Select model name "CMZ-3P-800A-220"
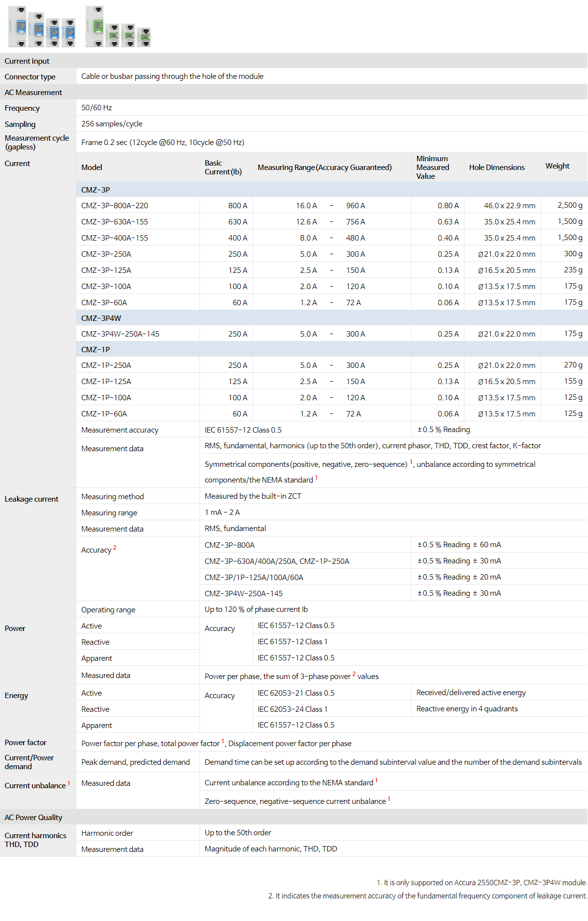 point(115,206)
